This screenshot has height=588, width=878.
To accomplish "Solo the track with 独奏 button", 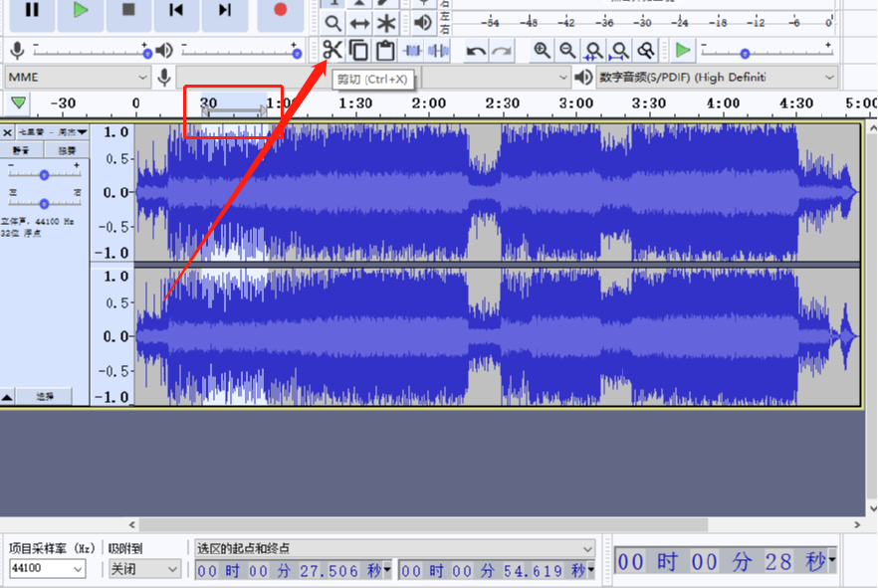I will click(x=67, y=150).
